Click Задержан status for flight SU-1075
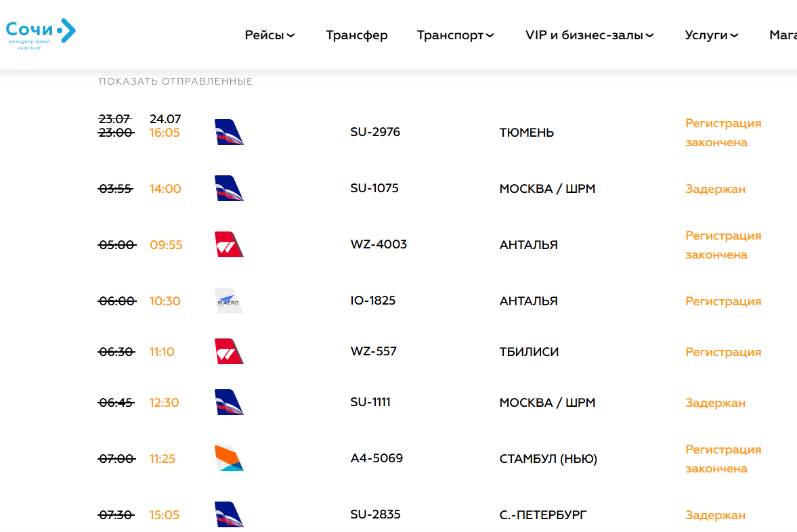The image size is (797, 532). [715, 189]
